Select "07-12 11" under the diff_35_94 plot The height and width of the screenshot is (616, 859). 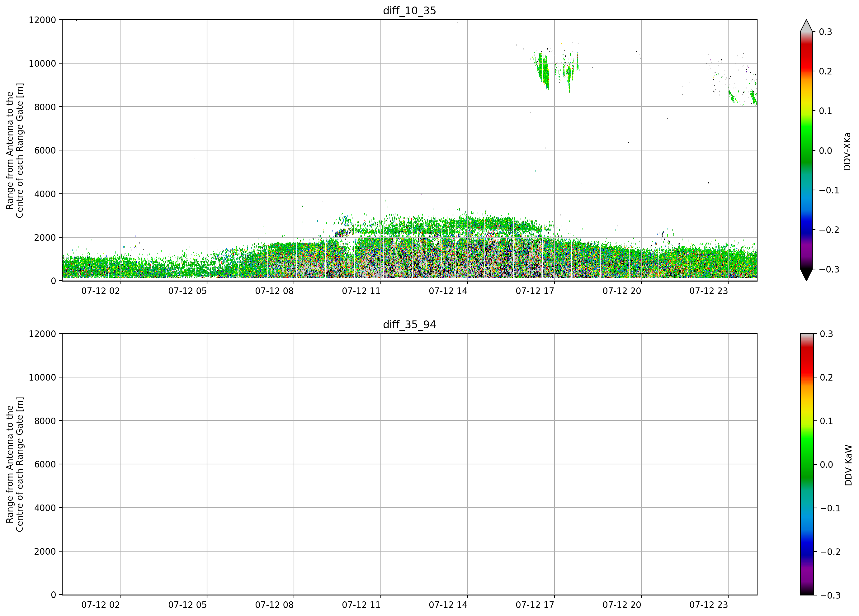tap(361, 605)
